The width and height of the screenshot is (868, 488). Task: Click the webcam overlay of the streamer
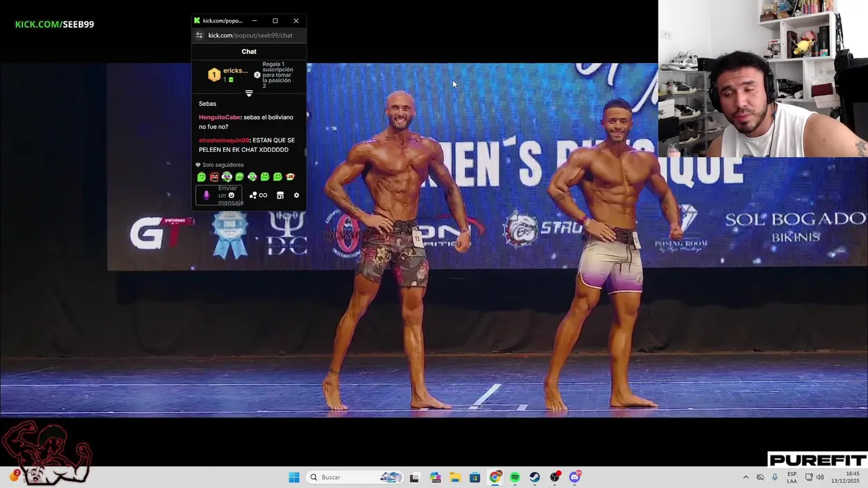point(763,79)
